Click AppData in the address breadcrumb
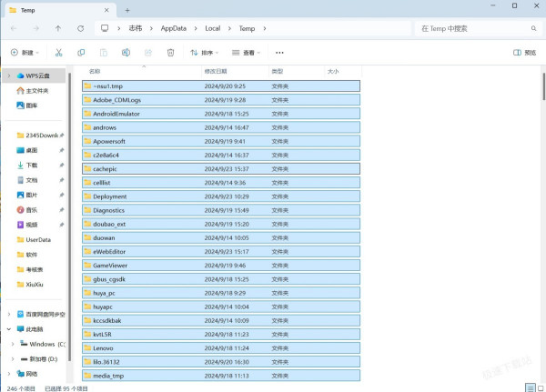Image resolution: width=546 pixels, height=392 pixels. pos(174,28)
